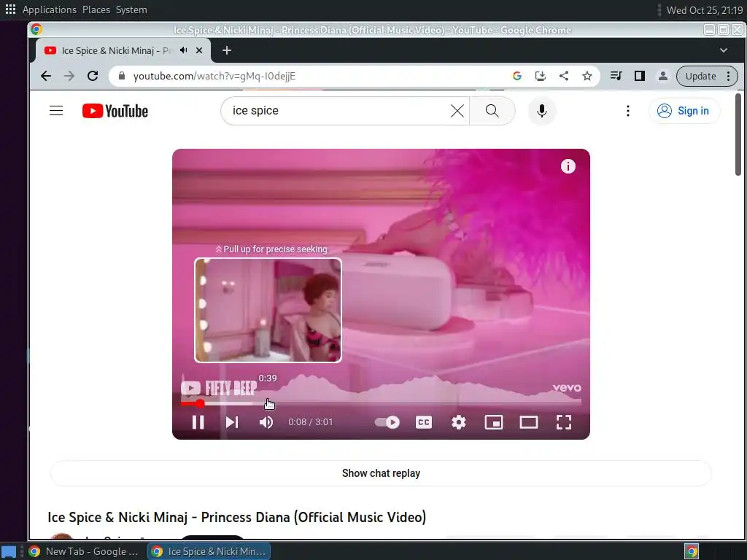Go forward in Chrome history
The height and width of the screenshot is (560, 747).
point(69,76)
